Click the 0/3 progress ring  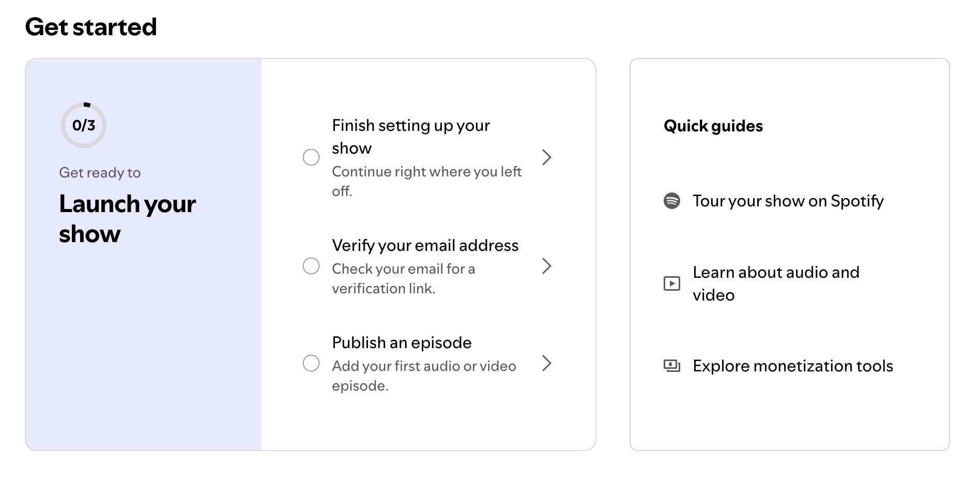tap(84, 125)
